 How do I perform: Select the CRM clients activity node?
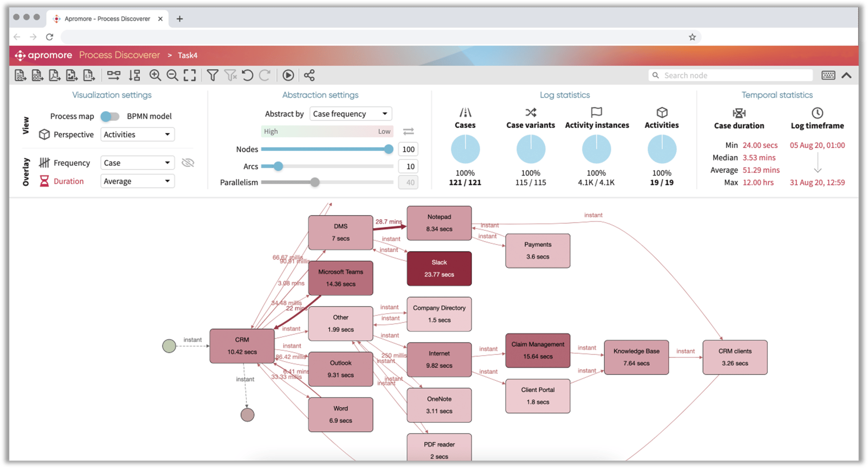735,357
